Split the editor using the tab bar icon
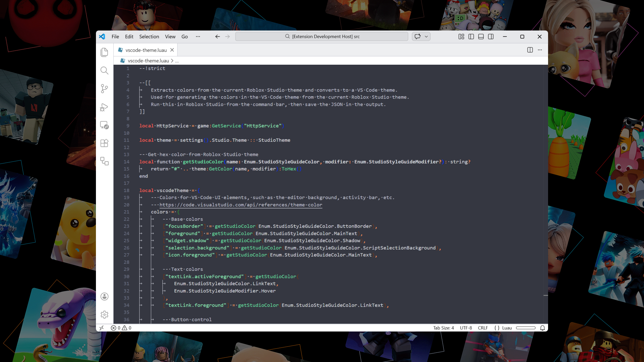 click(x=530, y=50)
